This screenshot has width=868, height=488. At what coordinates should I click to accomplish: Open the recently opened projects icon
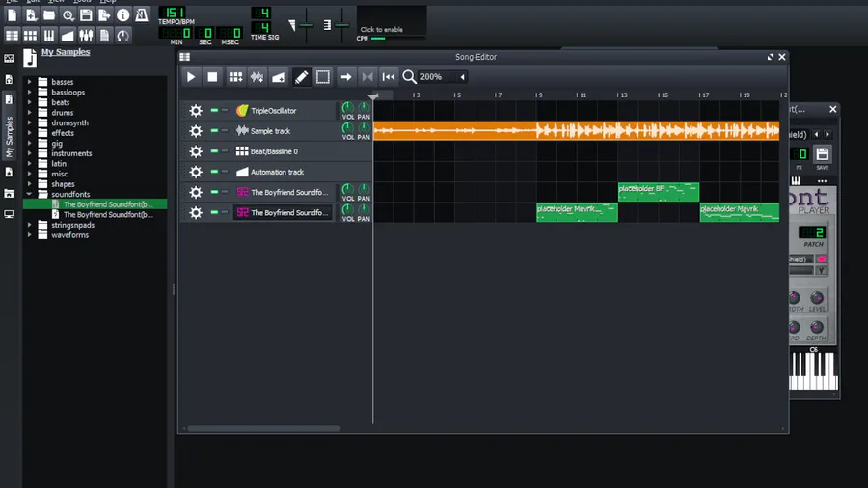click(68, 14)
